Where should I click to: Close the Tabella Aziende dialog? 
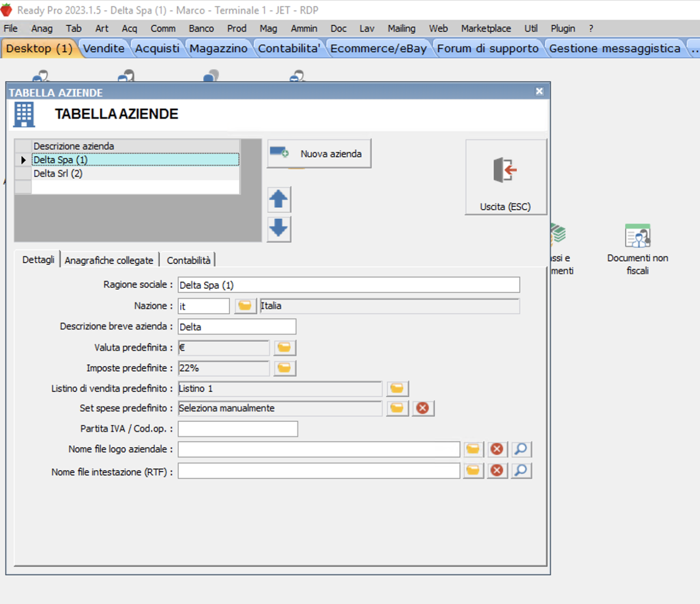click(539, 91)
